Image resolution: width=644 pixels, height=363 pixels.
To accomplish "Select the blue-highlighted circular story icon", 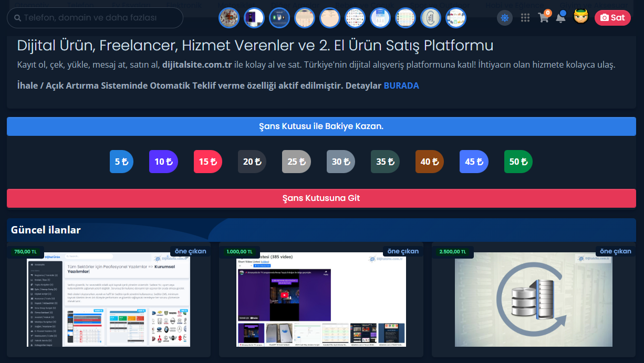I will (x=254, y=17).
